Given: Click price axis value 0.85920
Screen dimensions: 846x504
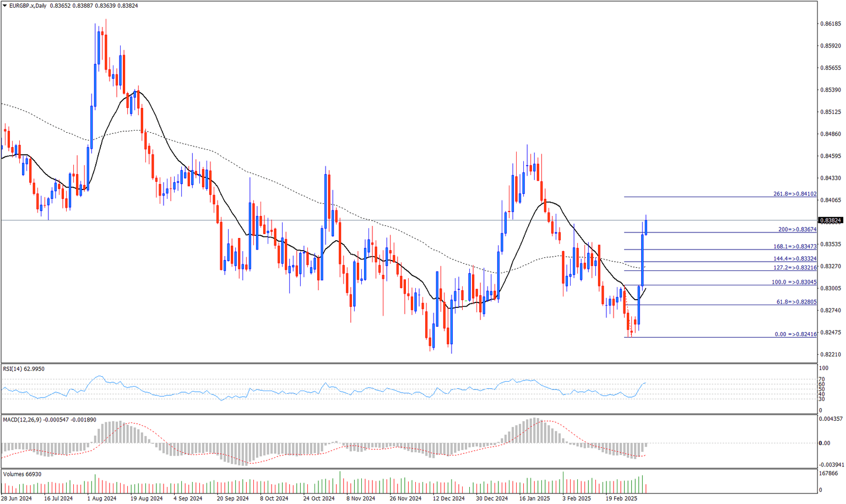Looking at the screenshot, I should point(831,46).
